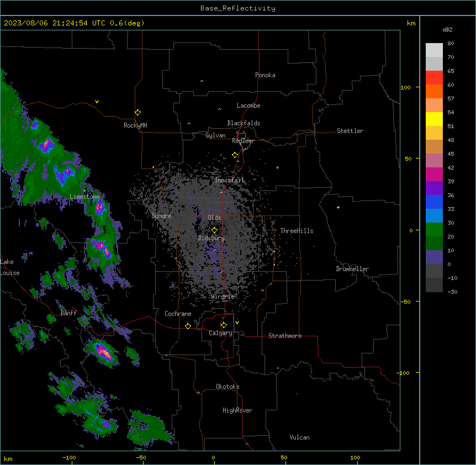The image size is (476, 465).
Task: Click the Okotoks city label
Action: pos(228,387)
